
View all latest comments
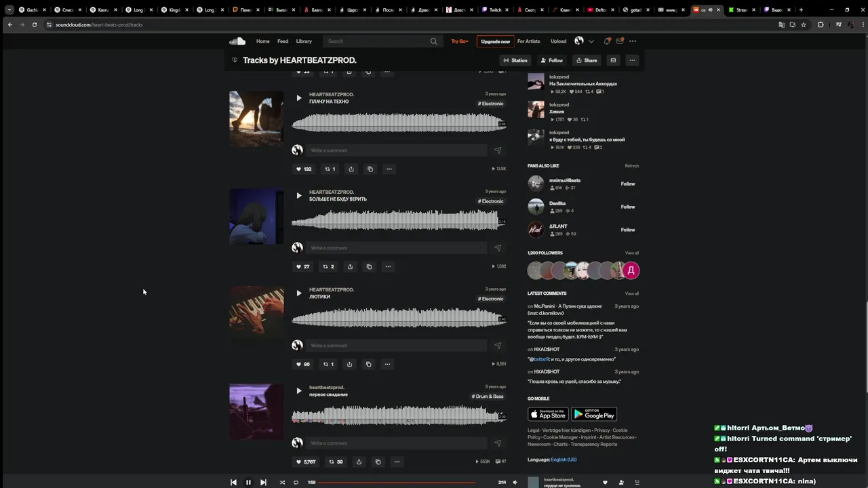coord(632,293)
